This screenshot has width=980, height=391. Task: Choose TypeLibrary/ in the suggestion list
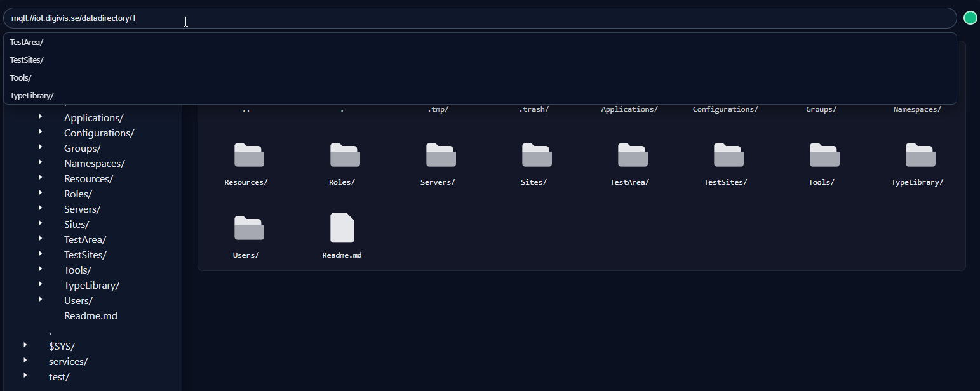click(x=32, y=96)
